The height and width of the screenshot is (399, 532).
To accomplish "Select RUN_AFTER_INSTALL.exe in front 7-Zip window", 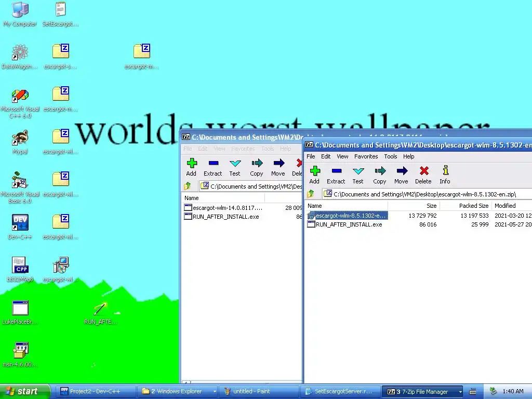I will pyautogui.click(x=345, y=224).
